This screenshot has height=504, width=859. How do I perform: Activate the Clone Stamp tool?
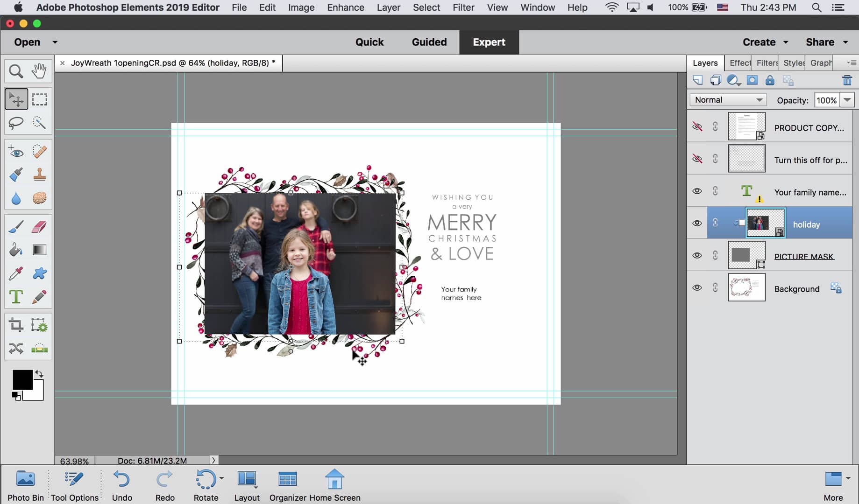(x=40, y=174)
